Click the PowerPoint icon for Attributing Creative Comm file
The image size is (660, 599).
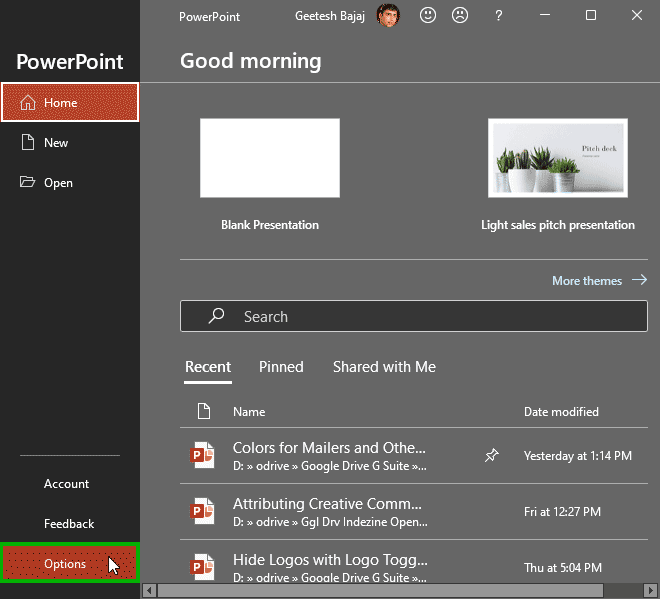pyautogui.click(x=203, y=512)
